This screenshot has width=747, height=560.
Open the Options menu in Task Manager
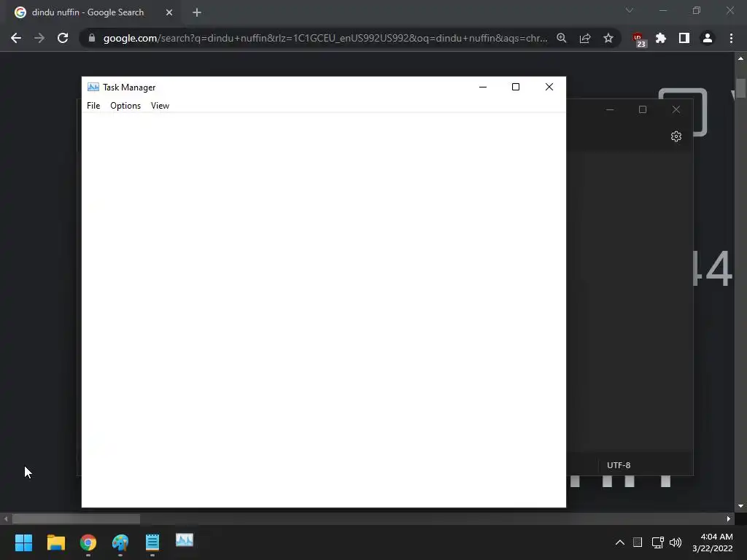click(125, 106)
